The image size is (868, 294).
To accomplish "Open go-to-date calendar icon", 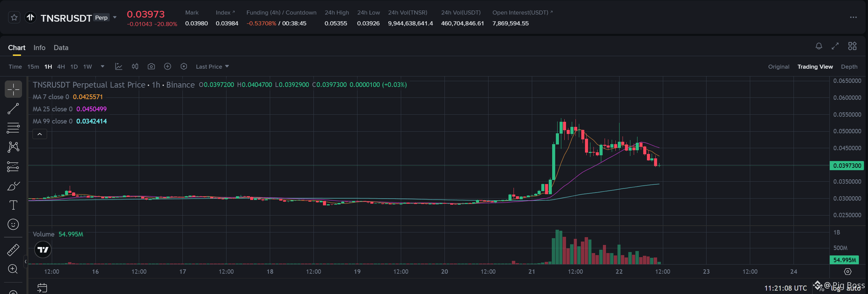I will (x=42, y=288).
